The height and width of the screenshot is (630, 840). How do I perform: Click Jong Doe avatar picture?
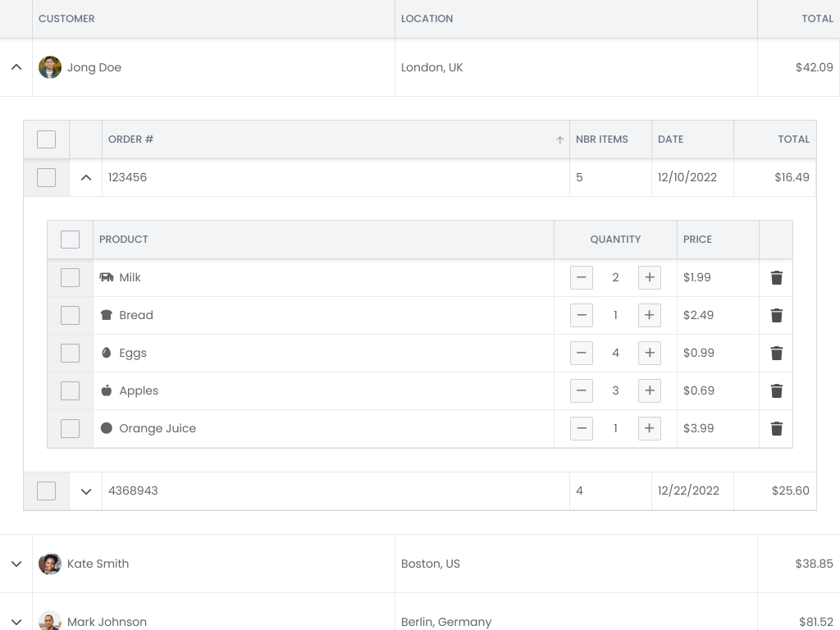(x=50, y=67)
